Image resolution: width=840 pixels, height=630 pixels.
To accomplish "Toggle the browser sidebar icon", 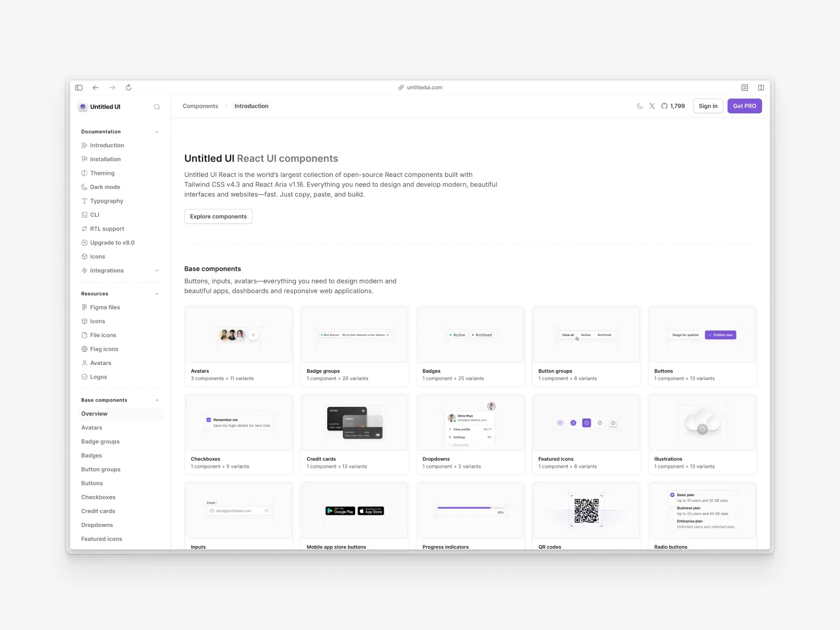I will pyautogui.click(x=79, y=88).
